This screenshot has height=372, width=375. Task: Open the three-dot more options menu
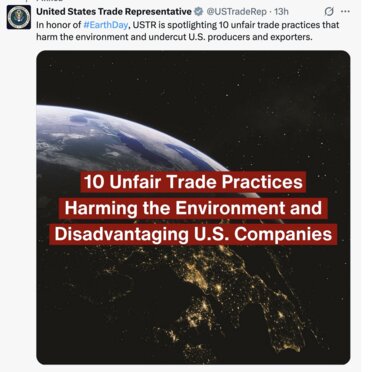tap(345, 11)
